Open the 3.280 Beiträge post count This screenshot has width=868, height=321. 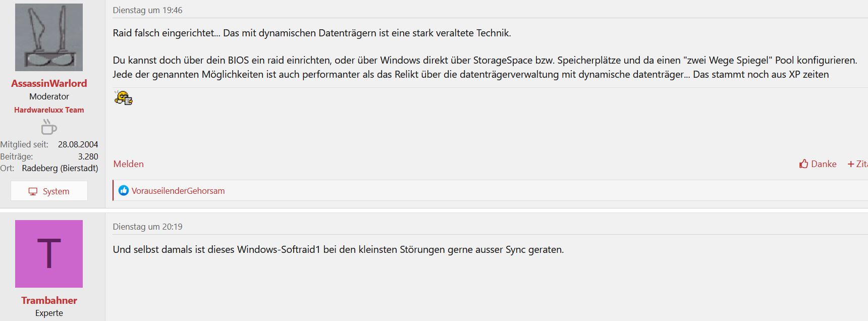88,156
